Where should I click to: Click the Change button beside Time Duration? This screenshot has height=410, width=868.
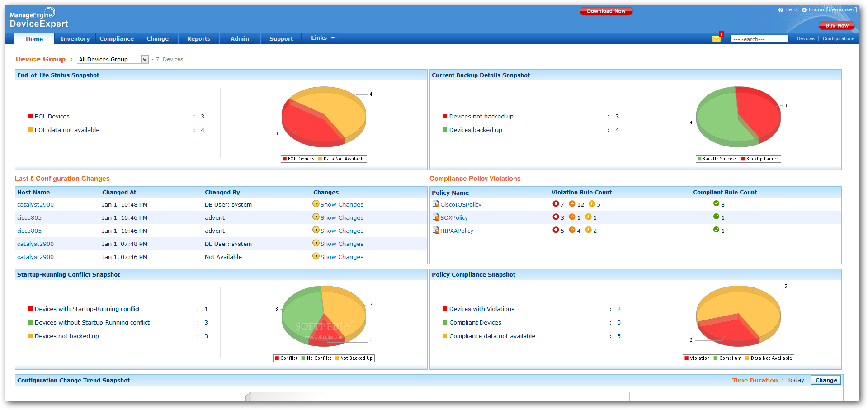pyautogui.click(x=826, y=380)
